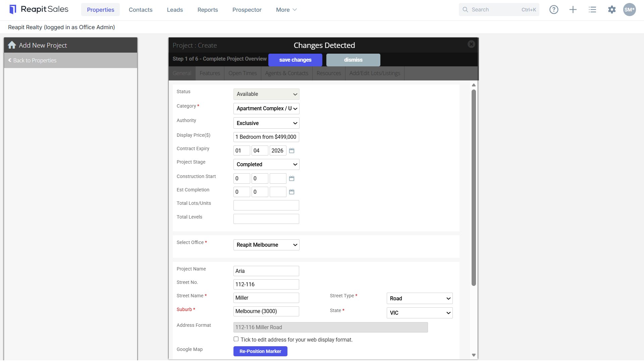
Task: Open the Street Type dropdown
Action: coord(420,299)
